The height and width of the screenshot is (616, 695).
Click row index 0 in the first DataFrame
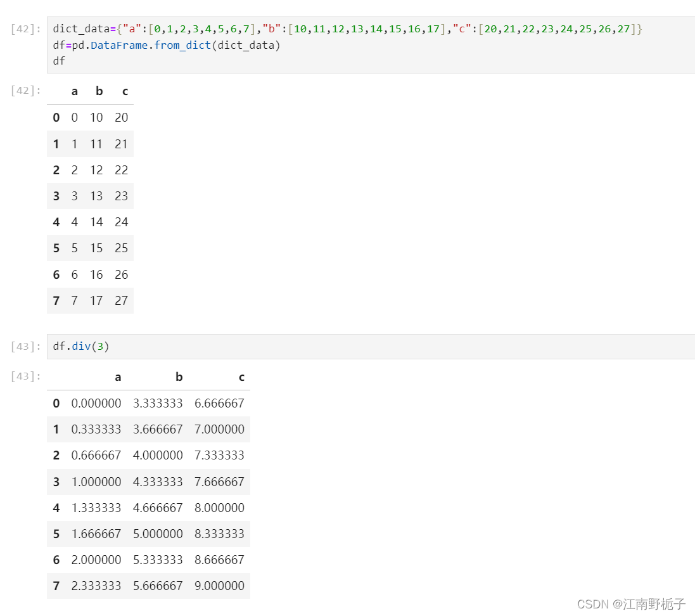(x=56, y=117)
